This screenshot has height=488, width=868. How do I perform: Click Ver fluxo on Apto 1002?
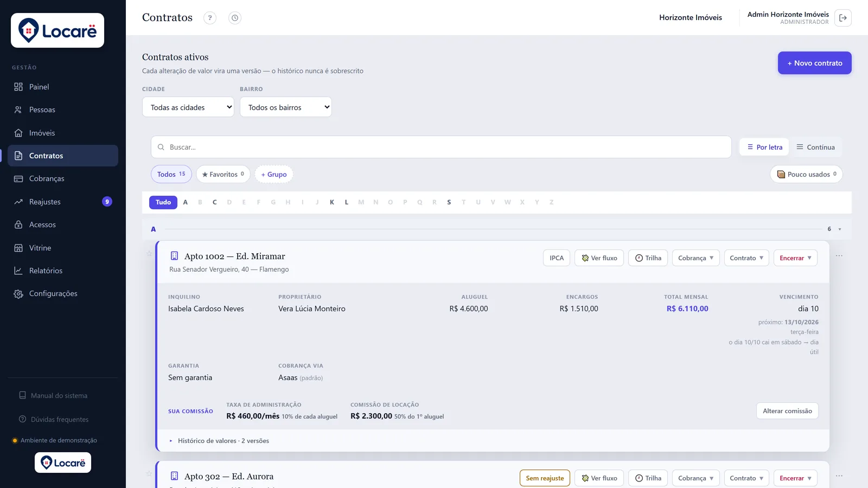point(599,258)
